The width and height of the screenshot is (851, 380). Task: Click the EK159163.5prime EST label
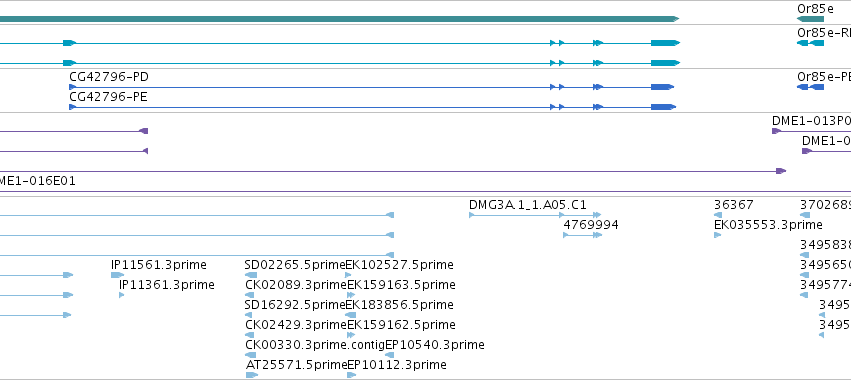click(x=401, y=285)
